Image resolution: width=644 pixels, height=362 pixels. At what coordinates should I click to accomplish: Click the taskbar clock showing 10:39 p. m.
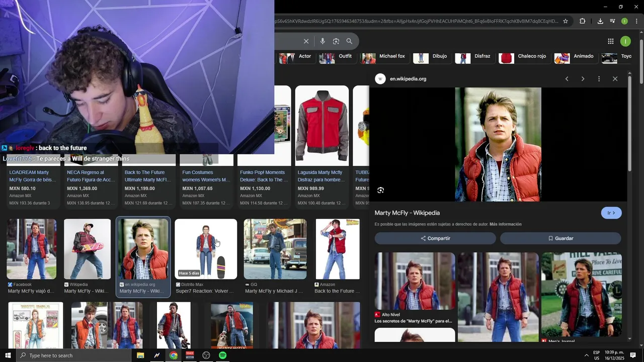[614, 355]
